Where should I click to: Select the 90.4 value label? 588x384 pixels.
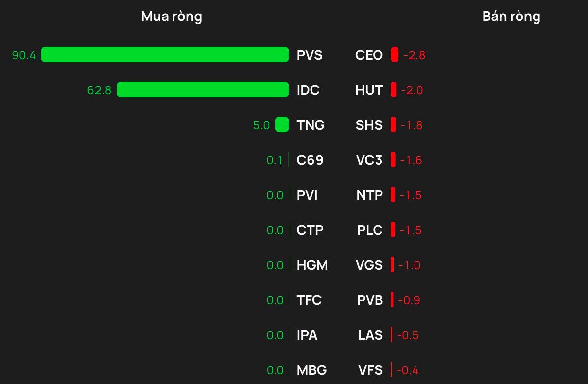tap(24, 55)
